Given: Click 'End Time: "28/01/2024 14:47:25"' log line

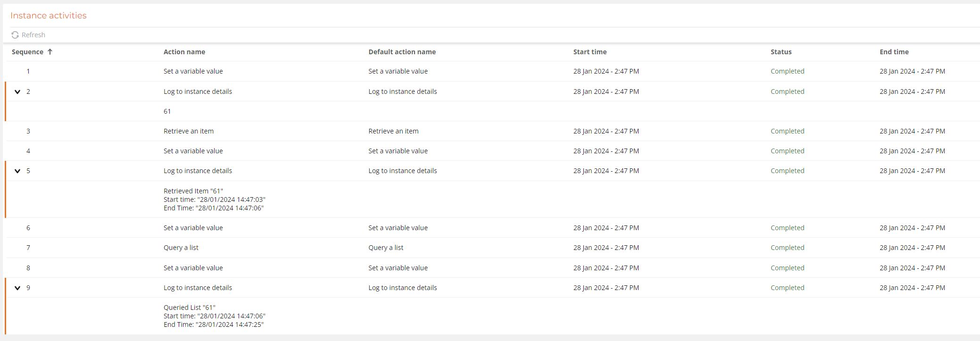Looking at the screenshot, I should (x=214, y=324).
